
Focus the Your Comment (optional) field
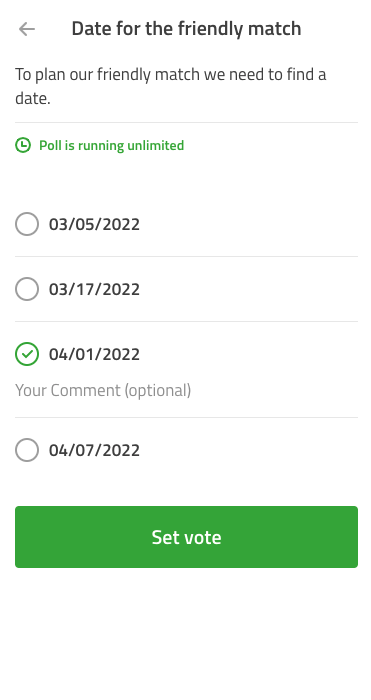coord(186,390)
